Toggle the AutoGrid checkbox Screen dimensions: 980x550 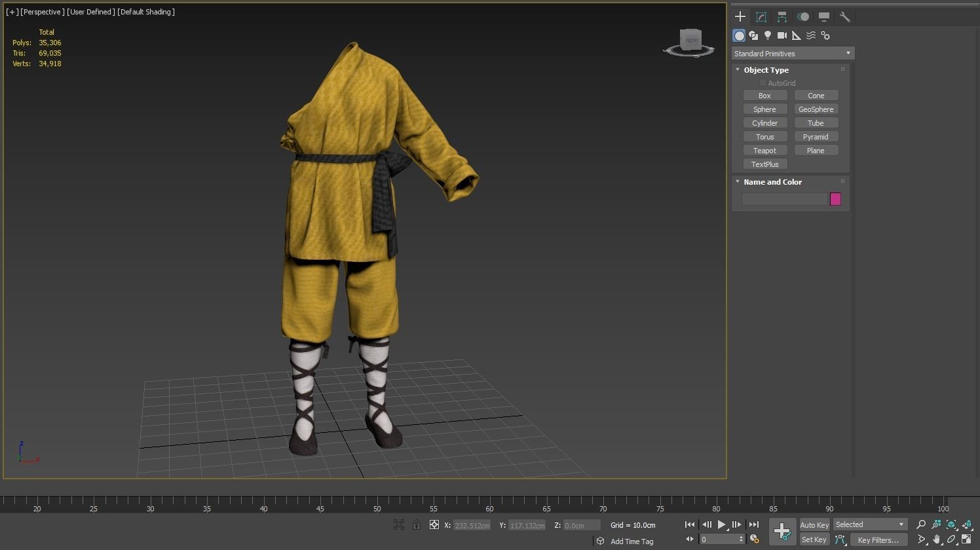pyautogui.click(x=763, y=83)
